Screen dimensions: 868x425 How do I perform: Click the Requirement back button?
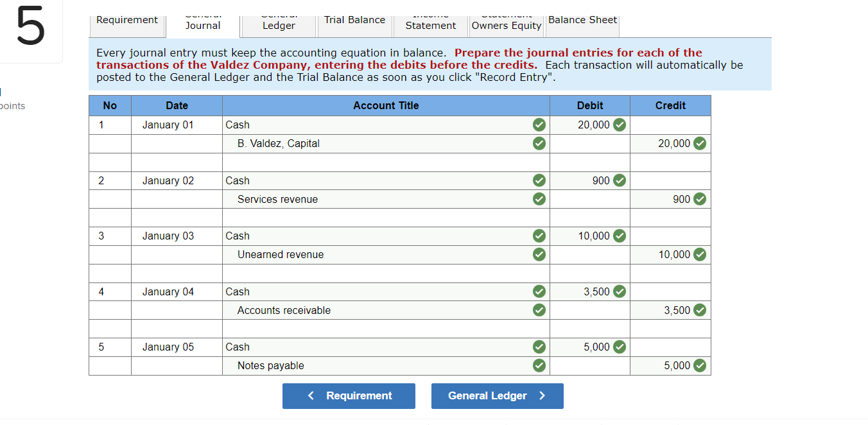(349, 396)
